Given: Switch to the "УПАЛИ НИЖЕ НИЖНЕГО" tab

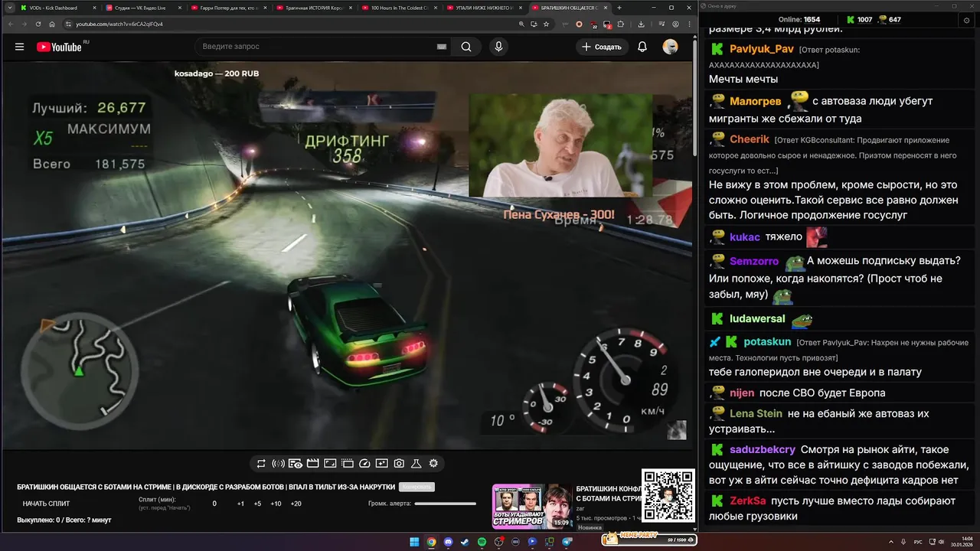Looking at the screenshot, I should (484, 8).
